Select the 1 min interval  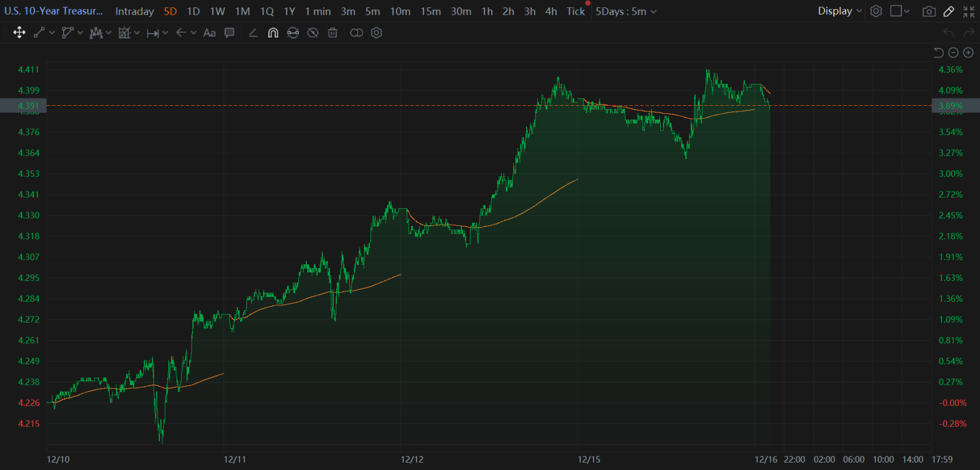318,11
